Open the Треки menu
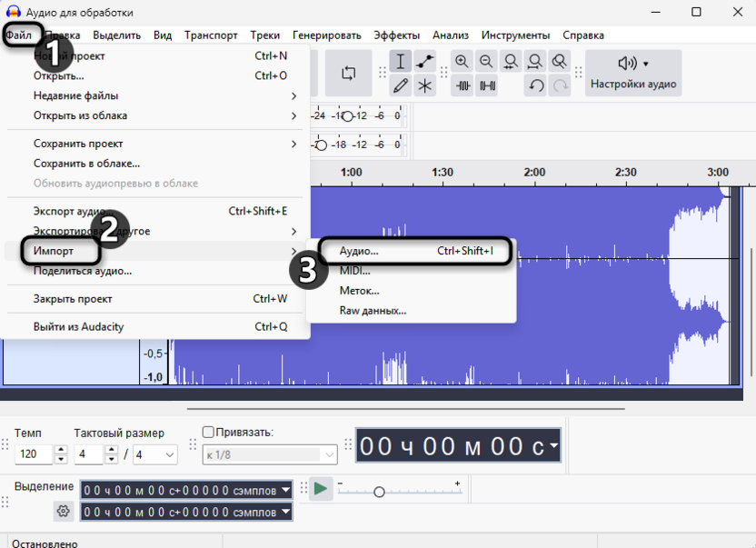 point(264,35)
